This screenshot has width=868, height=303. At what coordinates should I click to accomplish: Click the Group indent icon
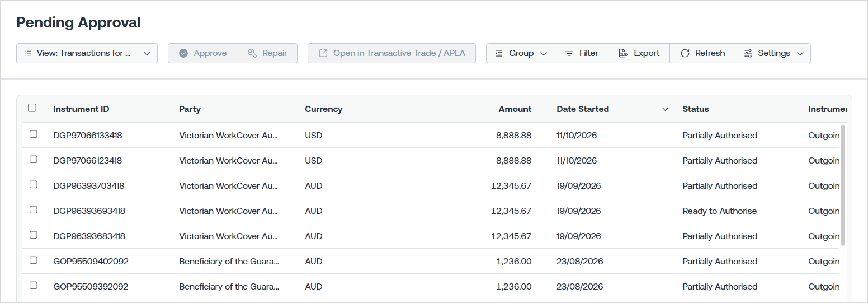pos(499,53)
